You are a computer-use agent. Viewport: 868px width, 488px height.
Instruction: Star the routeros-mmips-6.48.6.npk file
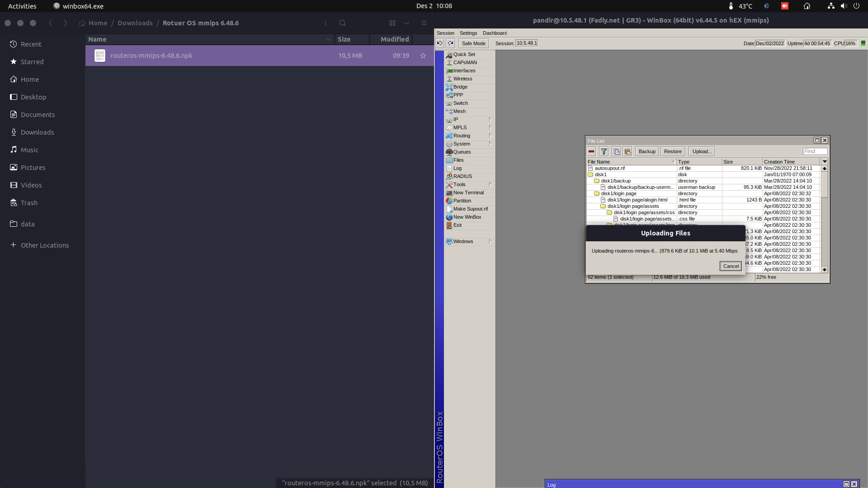[423, 56]
